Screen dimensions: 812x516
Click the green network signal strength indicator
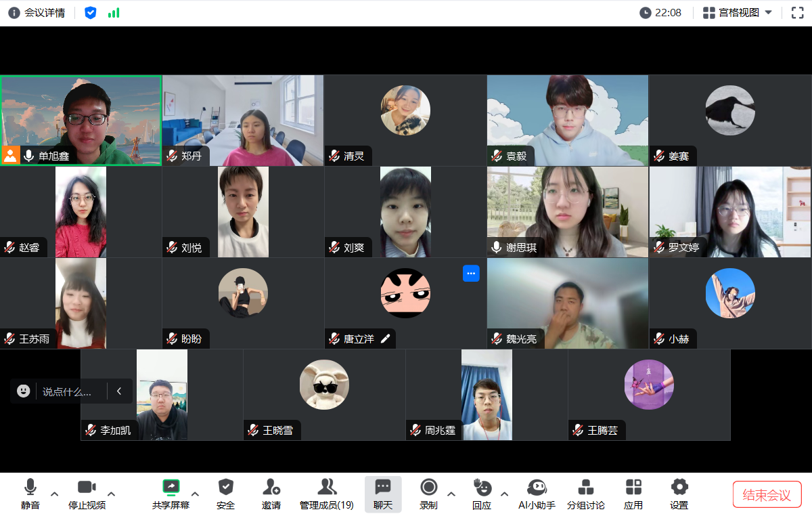(x=114, y=13)
